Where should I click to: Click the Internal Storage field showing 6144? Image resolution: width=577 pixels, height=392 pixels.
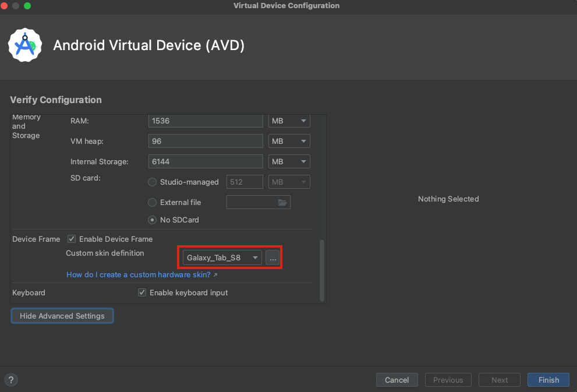tap(206, 161)
